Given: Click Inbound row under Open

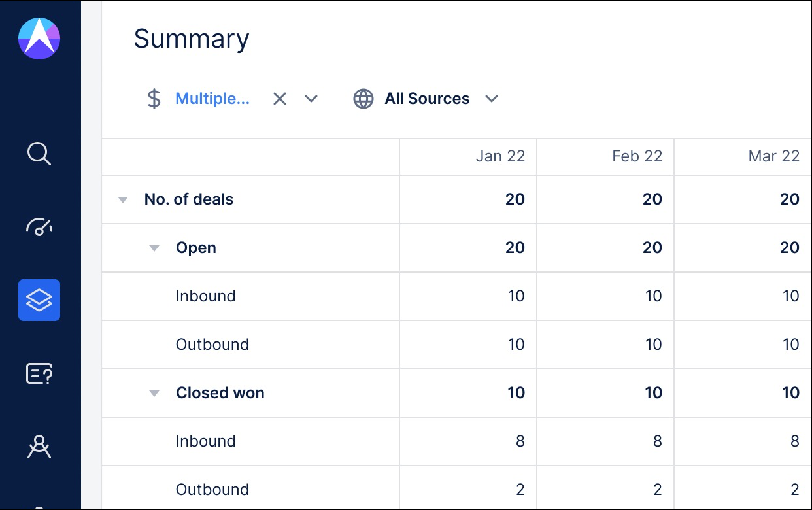Looking at the screenshot, I should pyautogui.click(x=205, y=296).
